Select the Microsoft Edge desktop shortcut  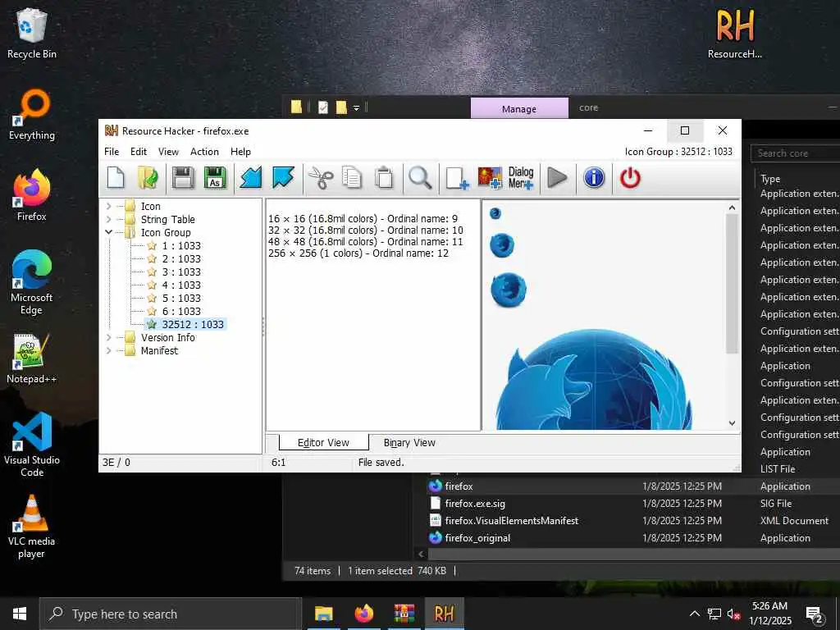coord(32,283)
